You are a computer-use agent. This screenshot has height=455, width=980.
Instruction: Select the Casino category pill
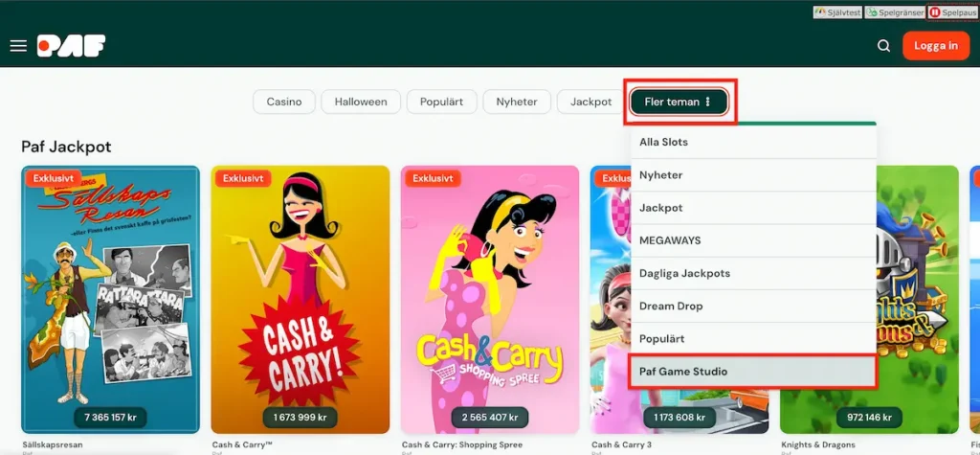pos(284,102)
